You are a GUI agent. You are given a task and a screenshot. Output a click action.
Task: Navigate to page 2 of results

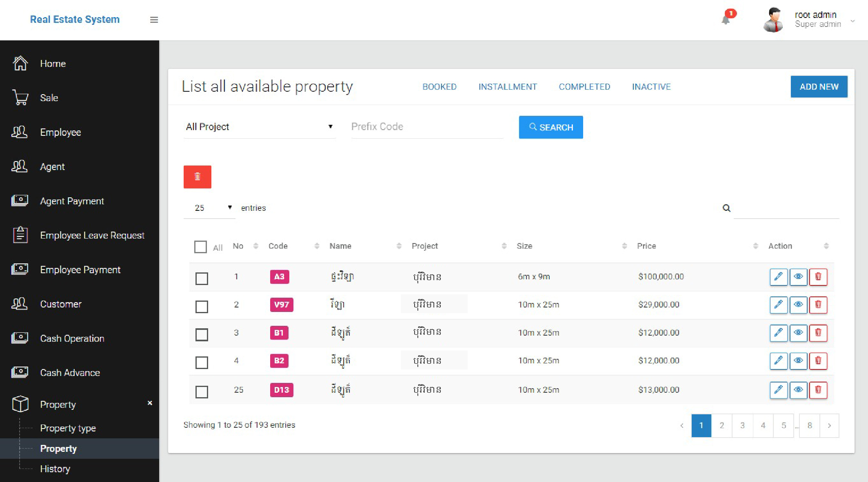pyautogui.click(x=723, y=425)
